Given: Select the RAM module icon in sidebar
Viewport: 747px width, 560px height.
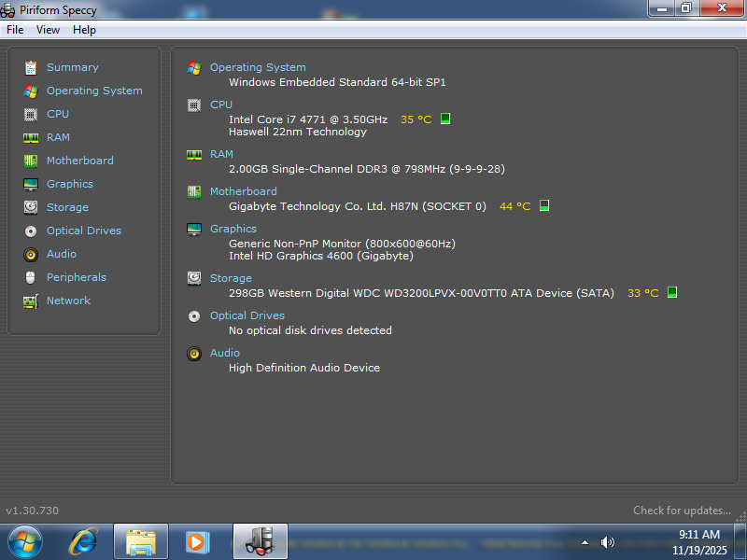Looking at the screenshot, I should (x=31, y=137).
